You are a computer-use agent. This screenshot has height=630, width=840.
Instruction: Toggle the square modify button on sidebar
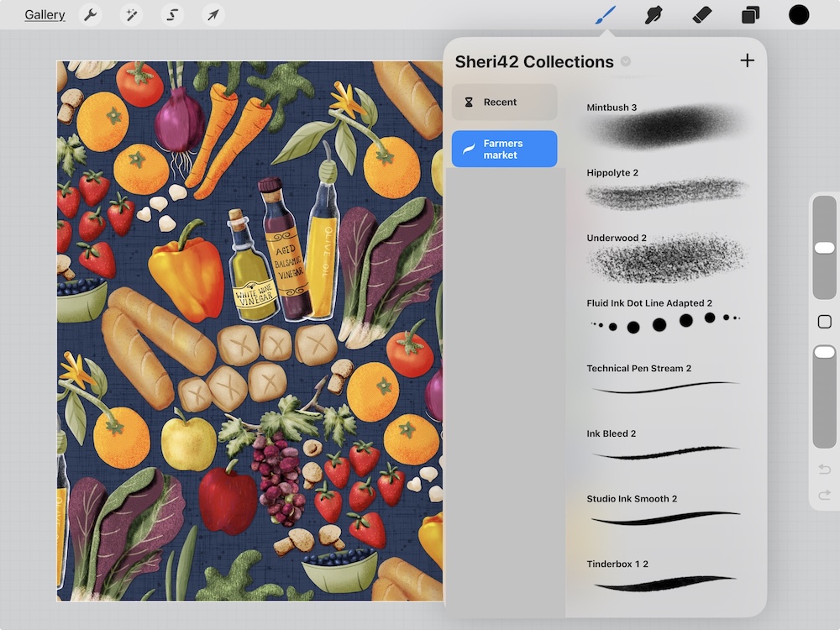pyautogui.click(x=824, y=322)
